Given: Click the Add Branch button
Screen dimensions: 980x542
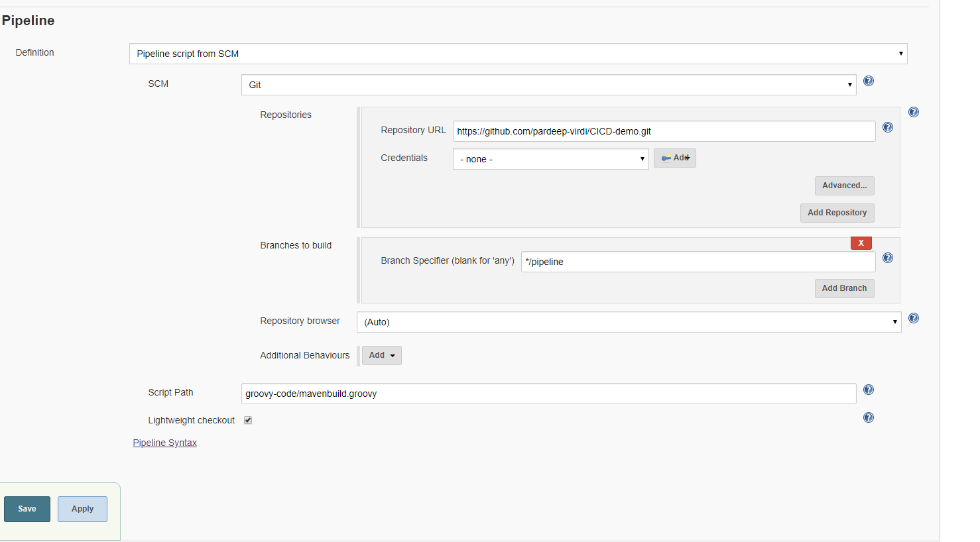Looking at the screenshot, I should (844, 288).
